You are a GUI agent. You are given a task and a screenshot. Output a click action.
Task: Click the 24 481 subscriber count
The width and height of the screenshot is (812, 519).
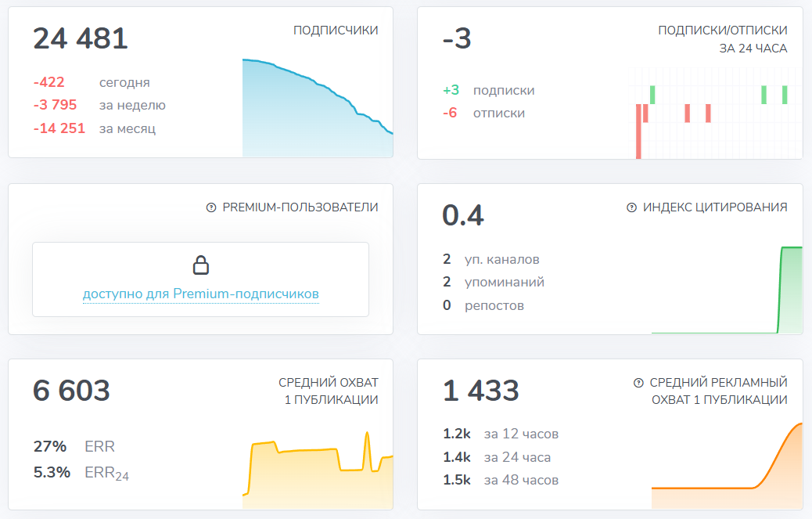point(81,39)
